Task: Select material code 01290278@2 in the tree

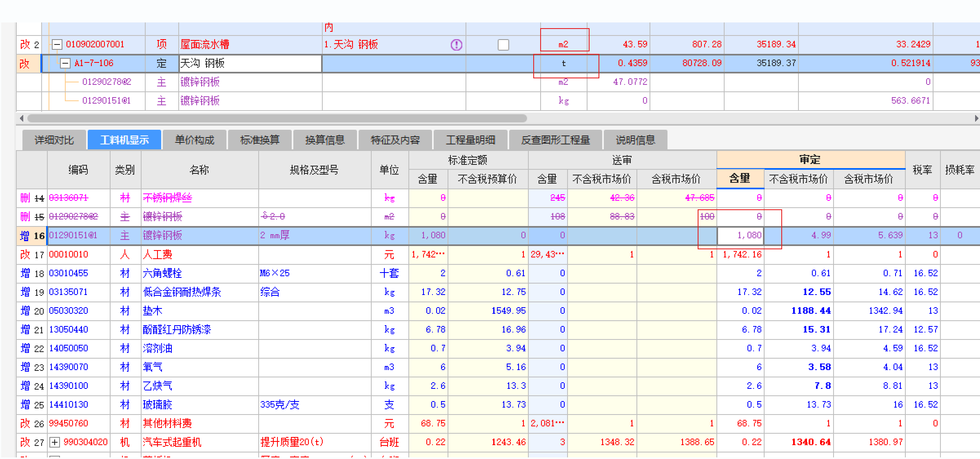Action: point(106,82)
